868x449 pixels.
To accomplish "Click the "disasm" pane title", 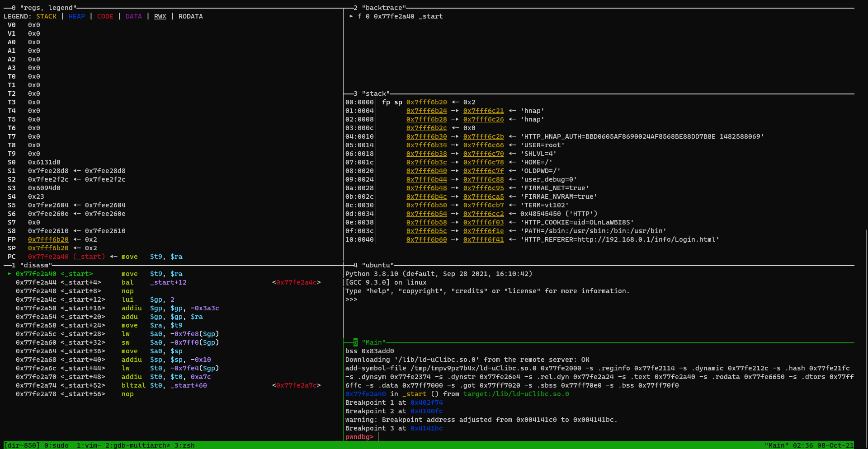I will [x=36, y=265].
